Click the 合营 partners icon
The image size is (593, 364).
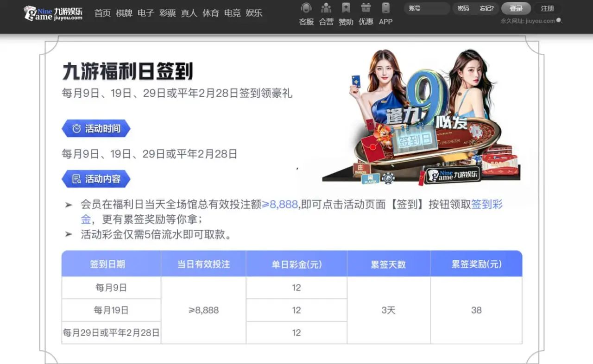tap(326, 8)
